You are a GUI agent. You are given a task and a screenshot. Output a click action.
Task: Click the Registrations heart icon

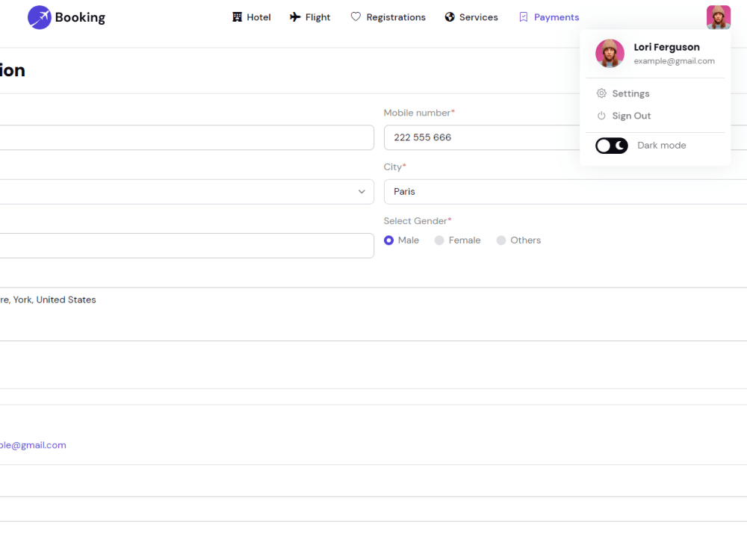pyautogui.click(x=356, y=16)
